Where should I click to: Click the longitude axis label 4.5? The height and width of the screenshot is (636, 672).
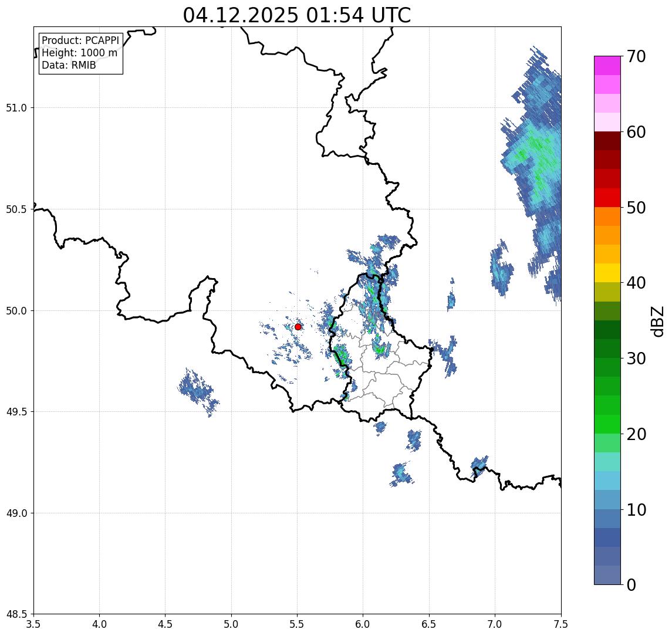(x=166, y=624)
